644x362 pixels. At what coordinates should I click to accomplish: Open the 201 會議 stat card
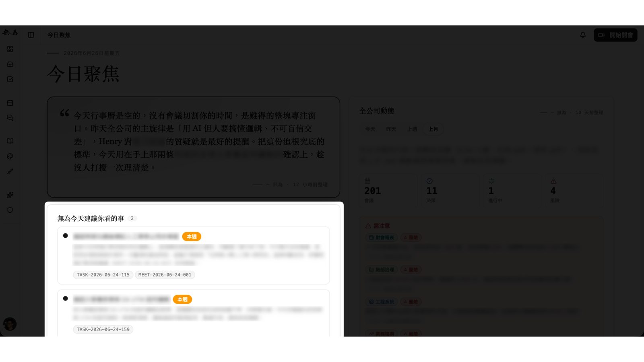(x=388, y=191)
